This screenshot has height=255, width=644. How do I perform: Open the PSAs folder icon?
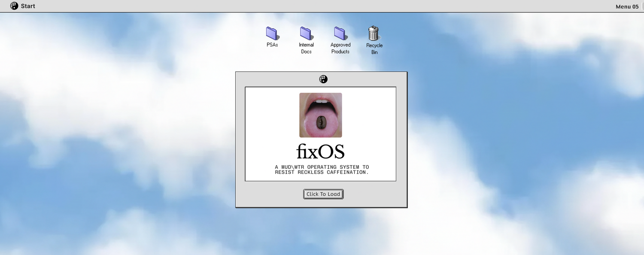272,33
